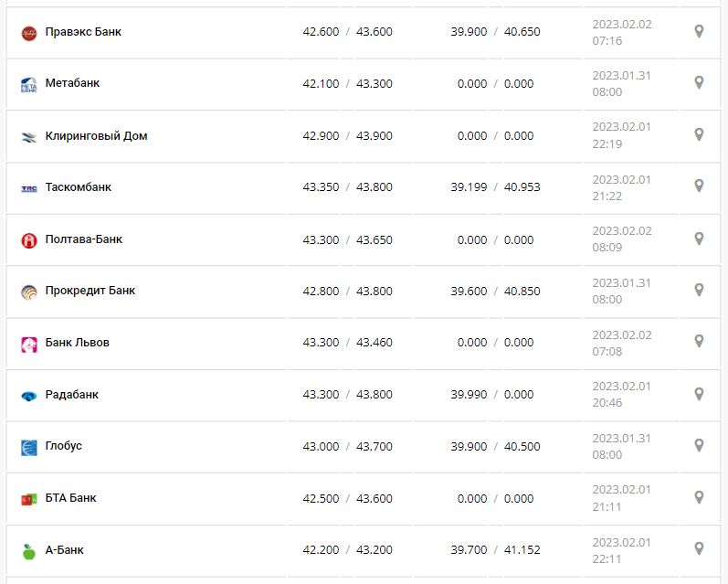
Task: Select the Метабанк name link
Action: (x=73, y=83)
